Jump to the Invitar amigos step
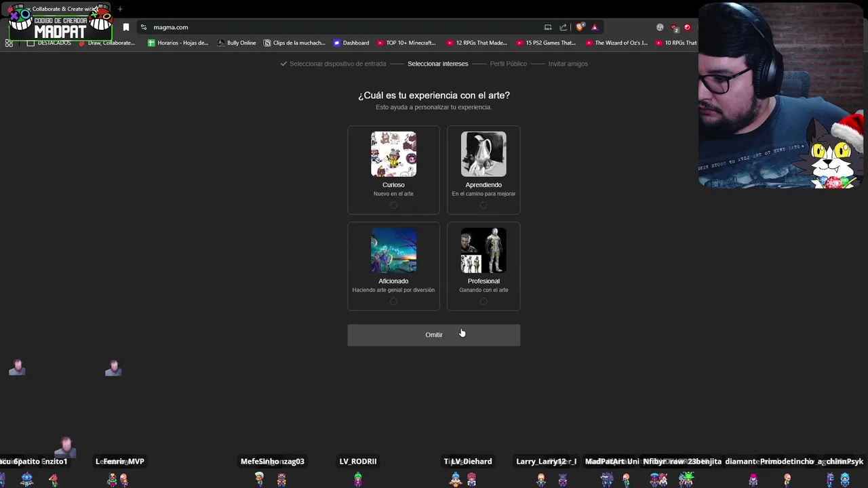The width and height of the screenshot is (868, 488). tap(568, 64)
